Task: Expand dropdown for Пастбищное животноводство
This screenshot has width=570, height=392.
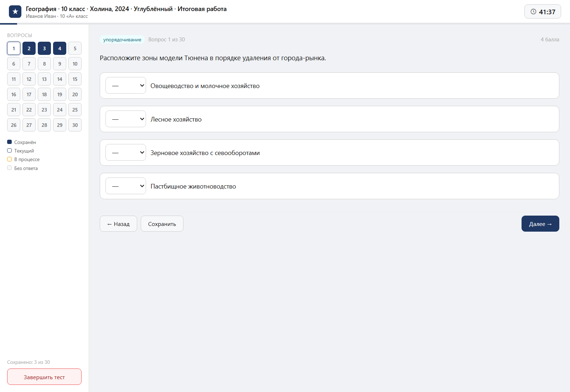Action: coord(126,186)
